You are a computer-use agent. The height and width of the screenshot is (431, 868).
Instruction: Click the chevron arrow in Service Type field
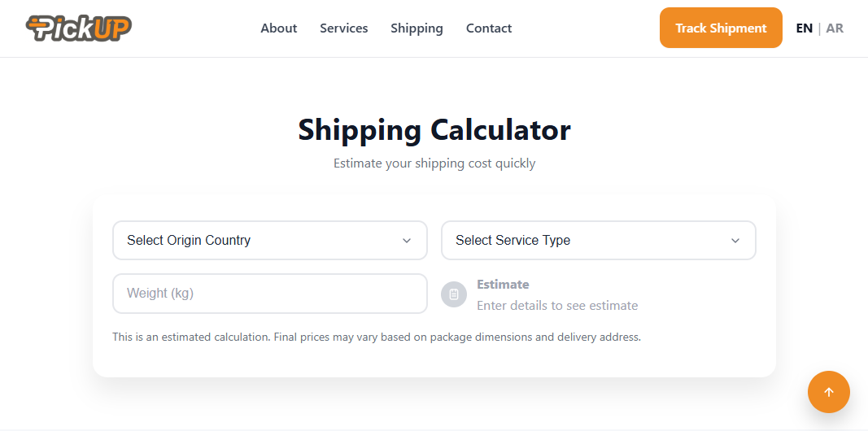point(735,241)
